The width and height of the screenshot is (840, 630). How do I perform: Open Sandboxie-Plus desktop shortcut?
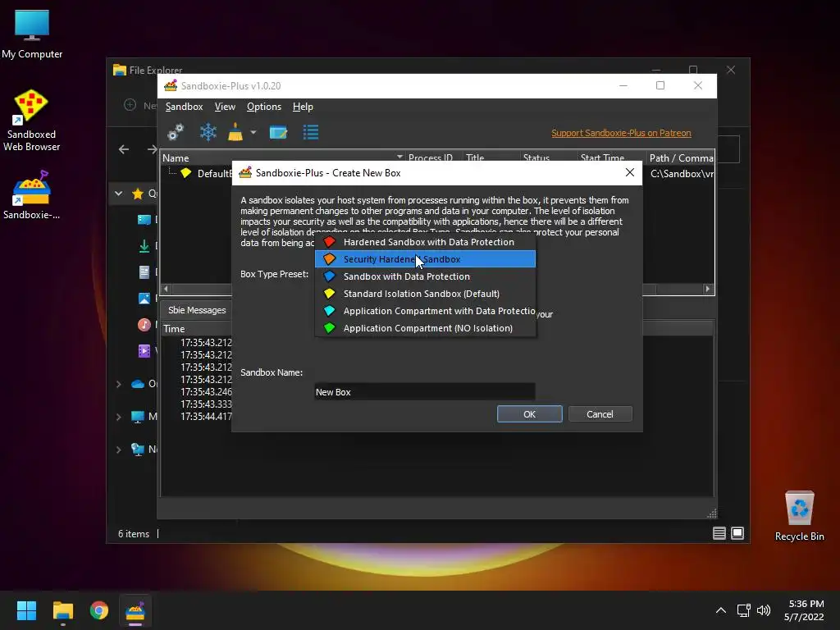tap(32, 195)
